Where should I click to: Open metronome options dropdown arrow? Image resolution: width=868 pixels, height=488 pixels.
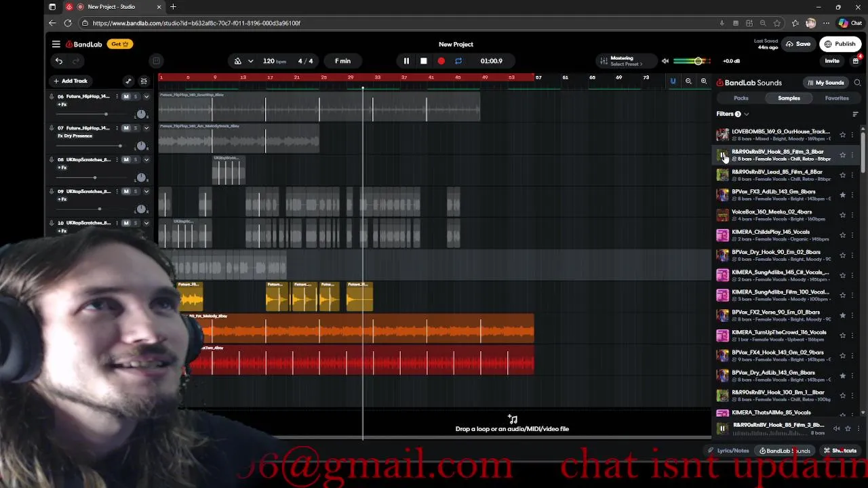(x=250, y=61)
